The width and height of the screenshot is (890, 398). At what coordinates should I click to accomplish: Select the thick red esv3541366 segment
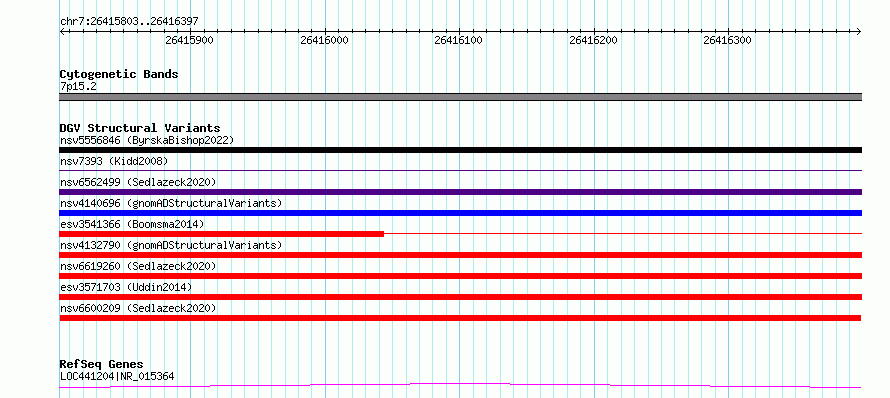[x=221, y=234]
